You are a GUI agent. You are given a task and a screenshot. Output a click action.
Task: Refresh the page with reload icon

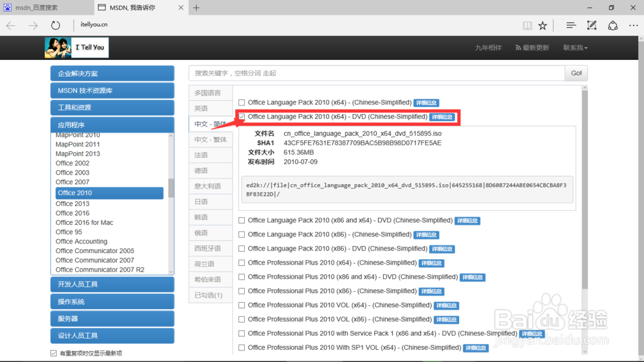tap(55, 25)
